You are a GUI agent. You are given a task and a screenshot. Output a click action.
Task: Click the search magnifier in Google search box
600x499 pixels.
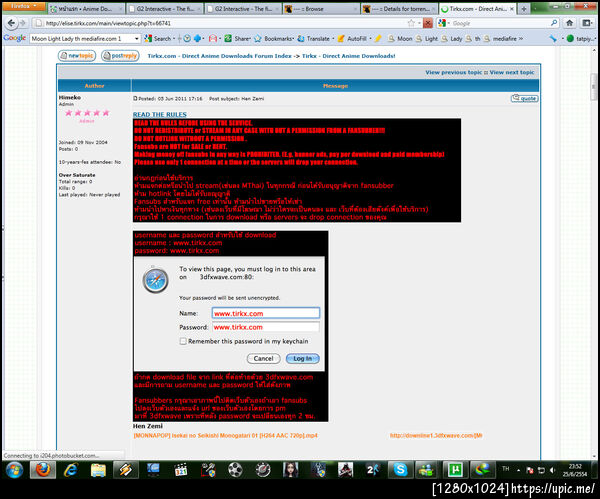554,23
